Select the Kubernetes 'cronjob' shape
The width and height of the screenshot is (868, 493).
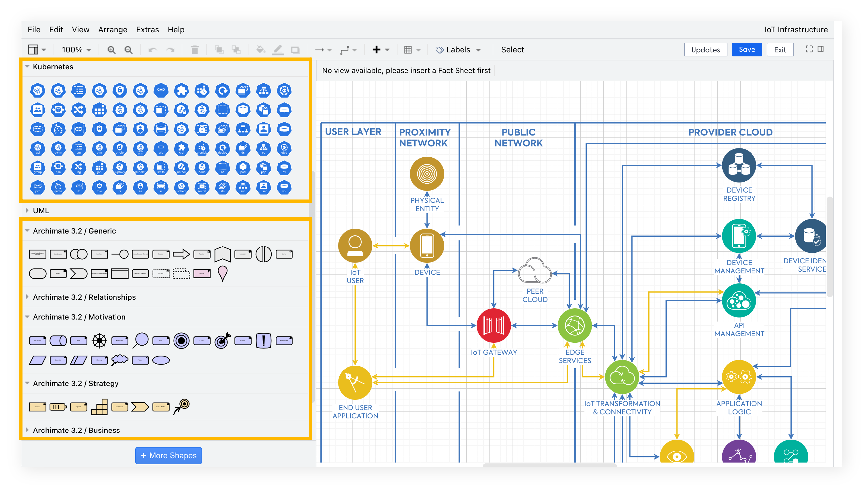click(202, 149)
